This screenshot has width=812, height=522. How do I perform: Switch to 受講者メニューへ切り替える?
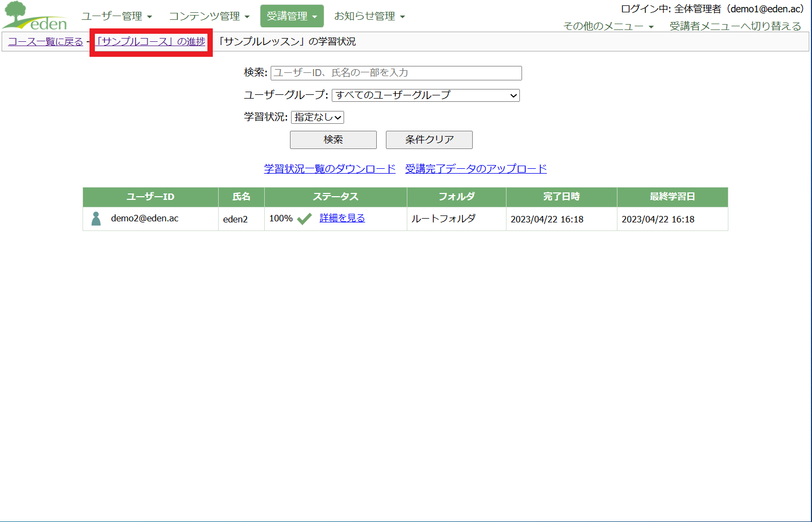click(735, 26)
